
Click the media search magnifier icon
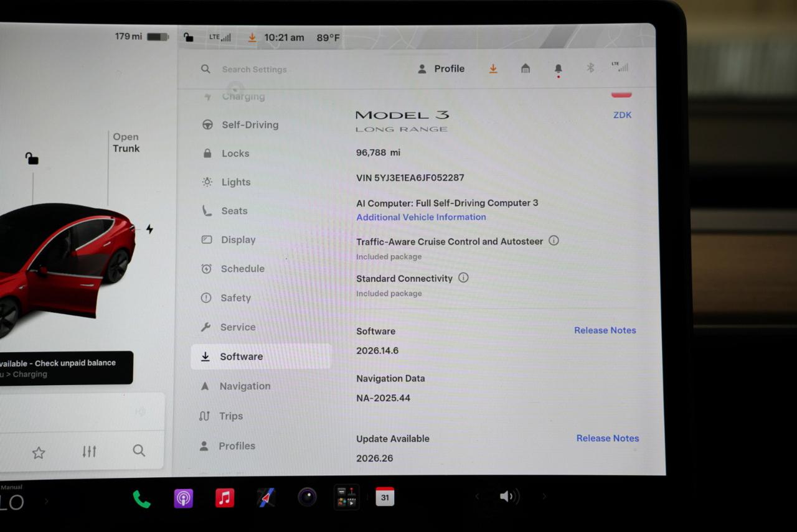(139, 450)
